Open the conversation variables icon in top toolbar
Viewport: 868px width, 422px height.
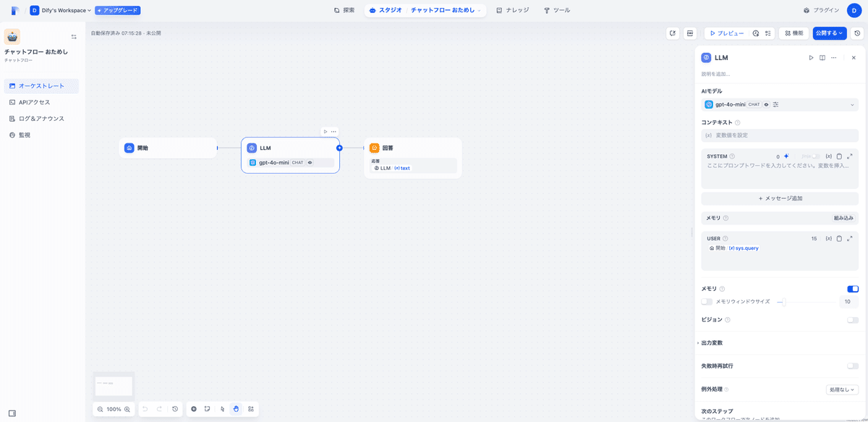click(673, 33)
